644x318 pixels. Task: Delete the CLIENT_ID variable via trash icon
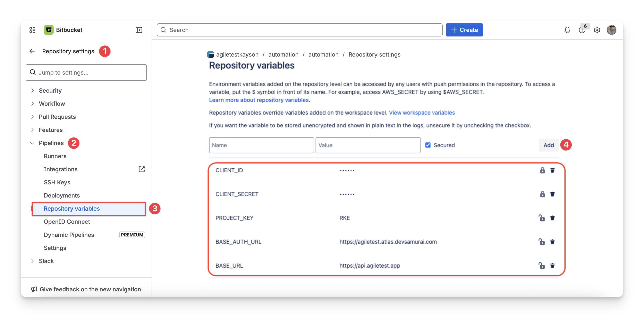(552, 170)
